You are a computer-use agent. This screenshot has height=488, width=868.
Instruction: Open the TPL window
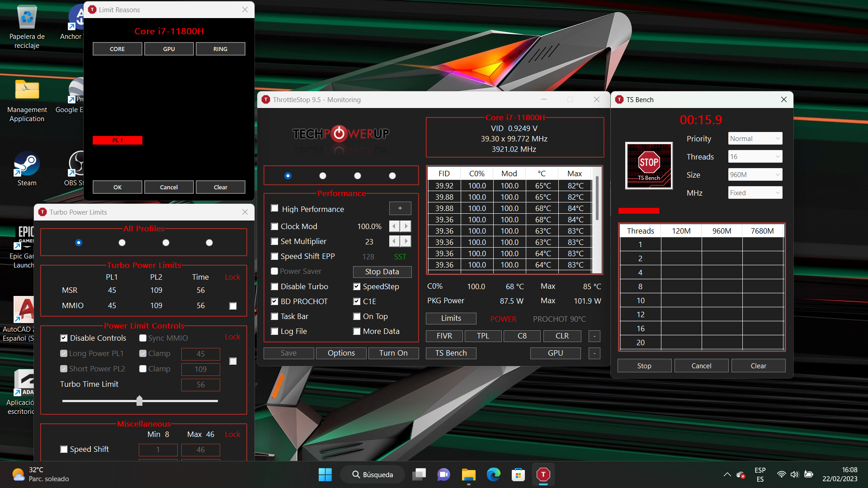coord(483,336)
